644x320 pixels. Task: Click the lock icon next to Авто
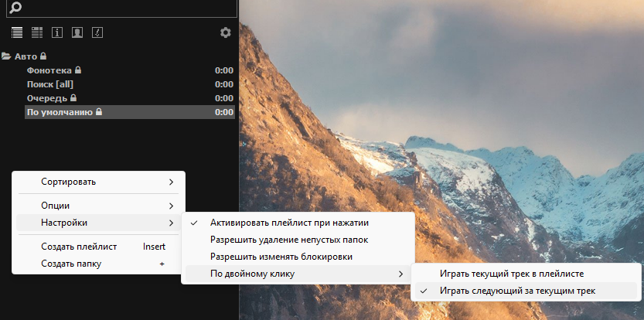click(x=43, y=56)
